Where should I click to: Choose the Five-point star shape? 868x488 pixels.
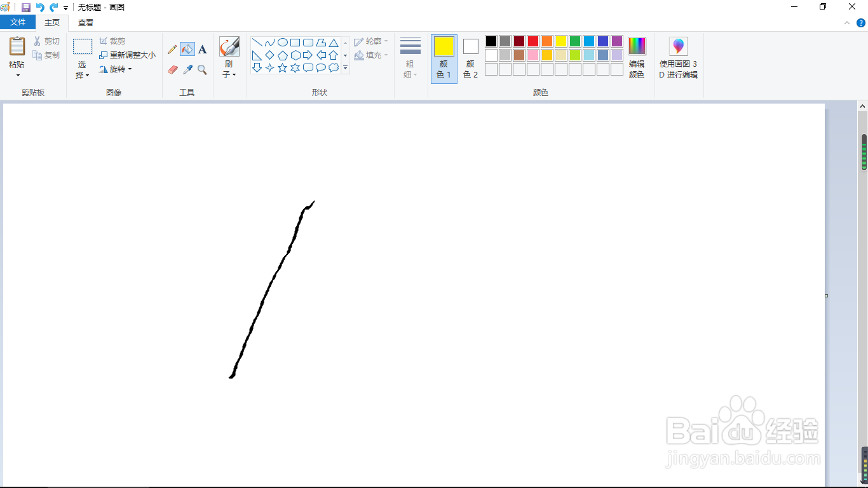coord(283,68)
